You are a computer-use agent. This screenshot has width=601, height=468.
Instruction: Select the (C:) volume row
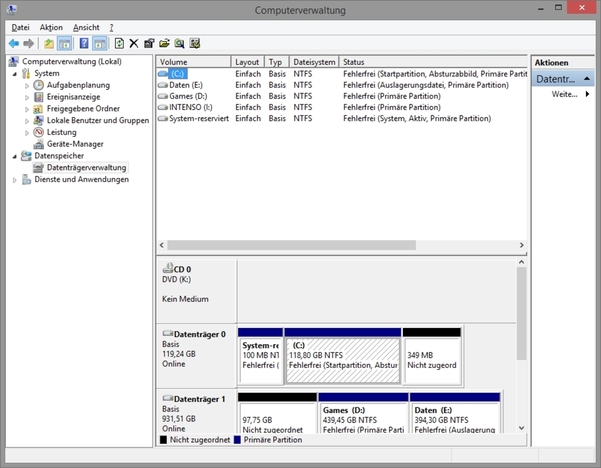pos(342,74)
